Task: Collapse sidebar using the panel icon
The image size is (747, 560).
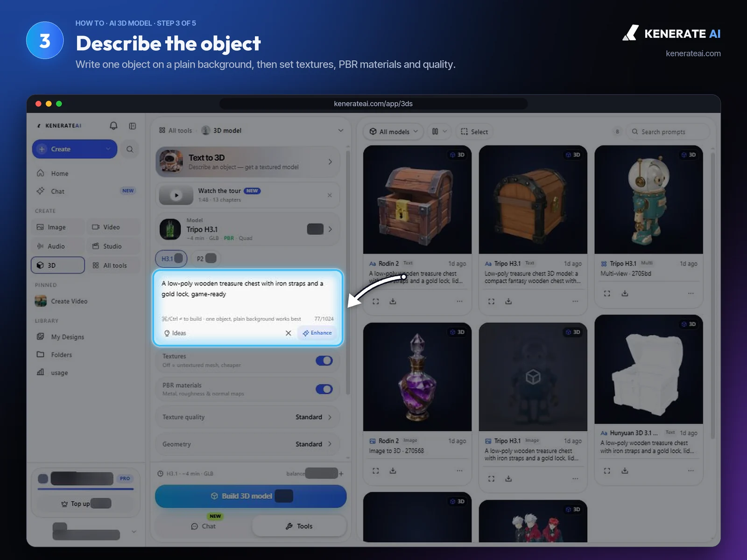Action: pos(133,126)
